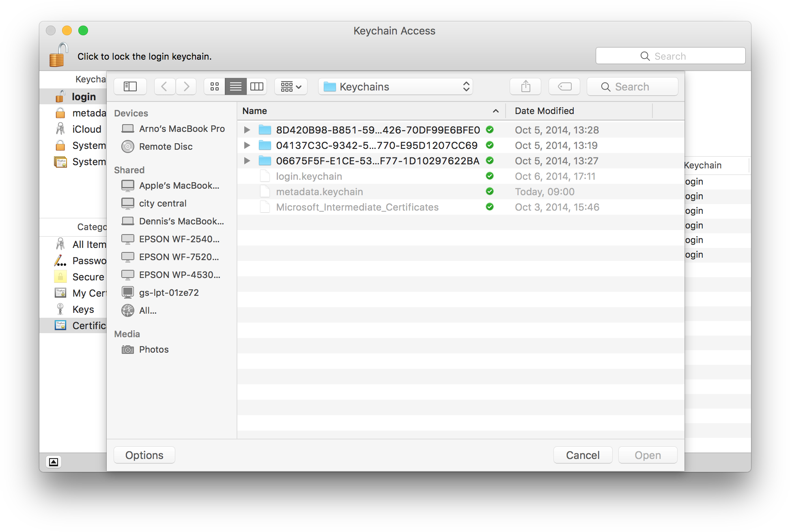790x532 pixels.
Task: Toggle the file dialog sidebar icon
Action: coord(130,86)
